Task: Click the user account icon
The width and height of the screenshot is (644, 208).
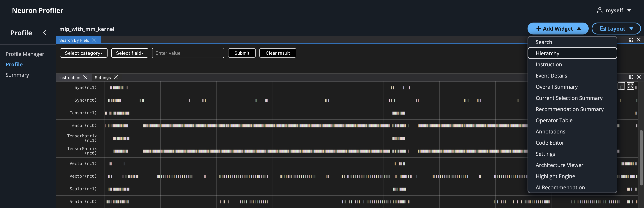Action: [599, 10]
